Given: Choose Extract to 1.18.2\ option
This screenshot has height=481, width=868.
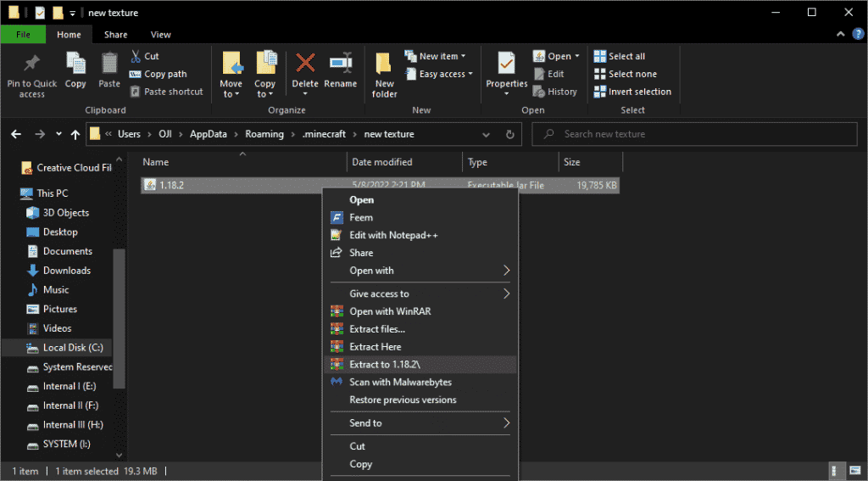Looking at the screenshot, I should coord(420,365).
